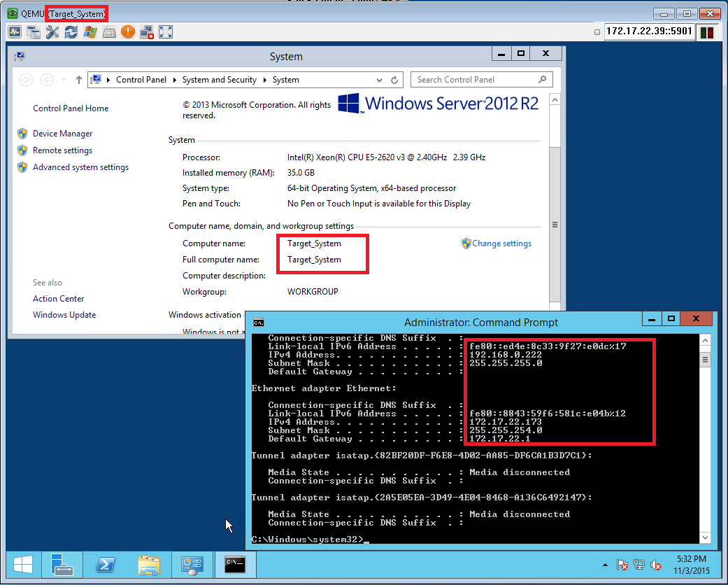Viewport: 728px width, 585px height.
Task: Click the Ctrl-Alt-Del keyboard icon in toolbar
Action: pyautogui.click(x=108, y=32)
